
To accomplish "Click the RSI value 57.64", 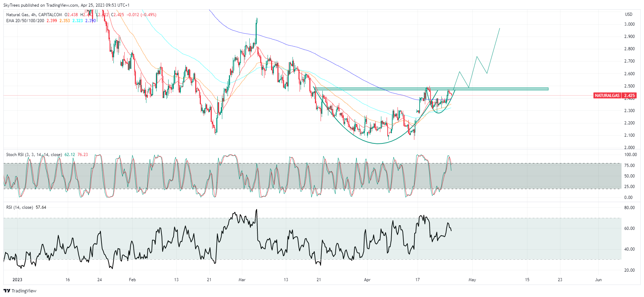I will point(41,207).
